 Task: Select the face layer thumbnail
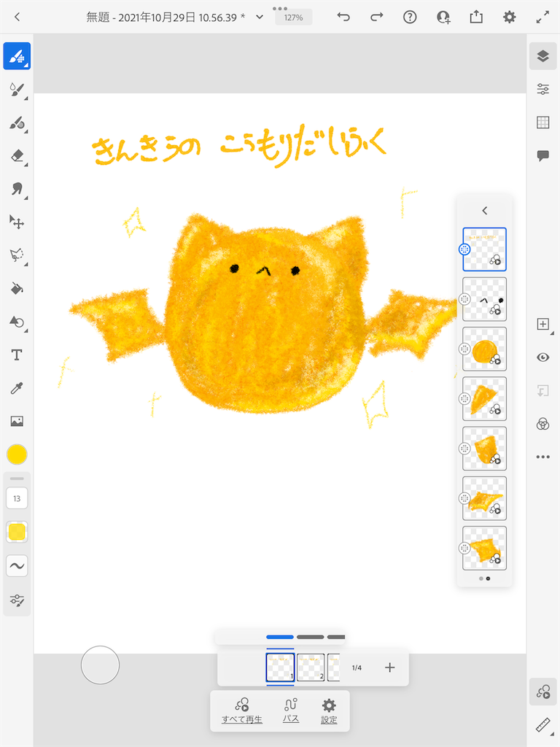click(x=485, y=299)
